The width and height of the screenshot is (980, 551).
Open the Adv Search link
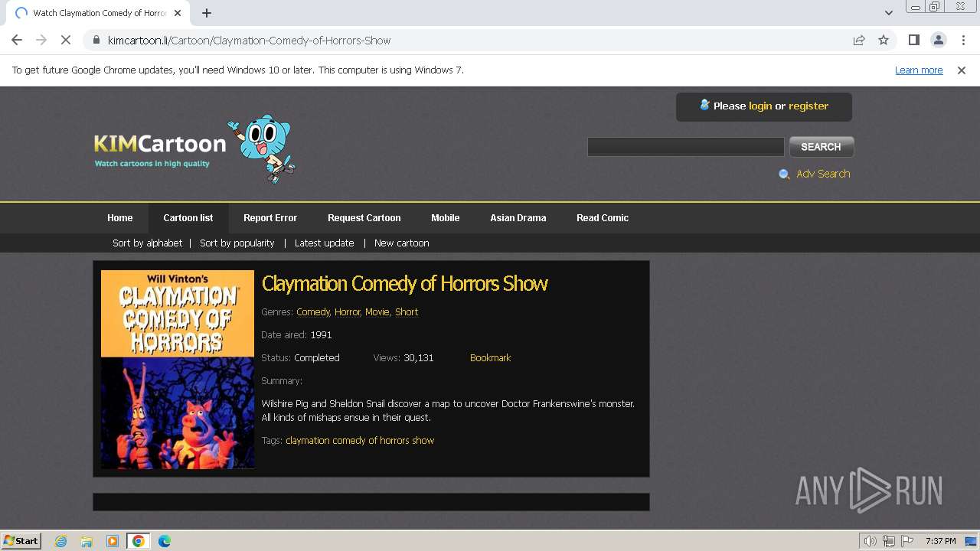tap(823, 174)
